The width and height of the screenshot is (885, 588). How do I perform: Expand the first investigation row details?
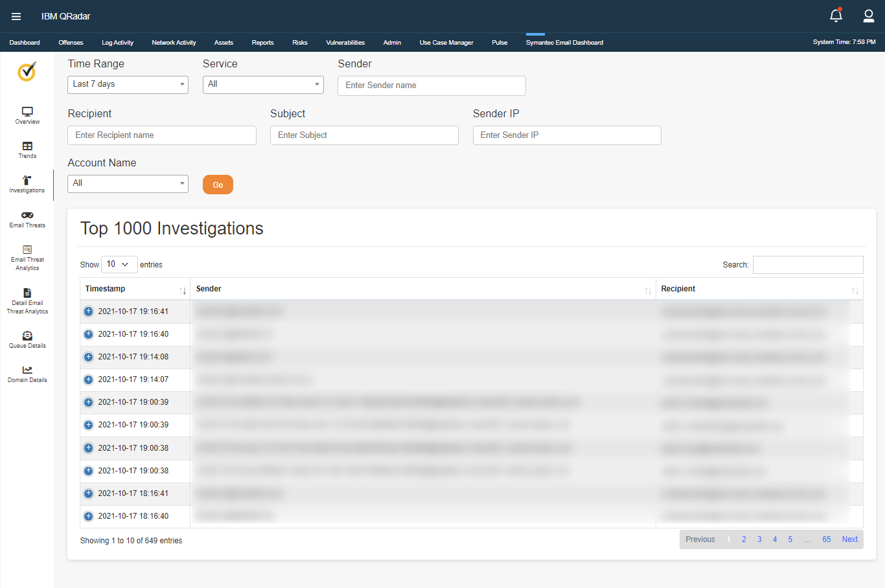click(x=88, y=311)
